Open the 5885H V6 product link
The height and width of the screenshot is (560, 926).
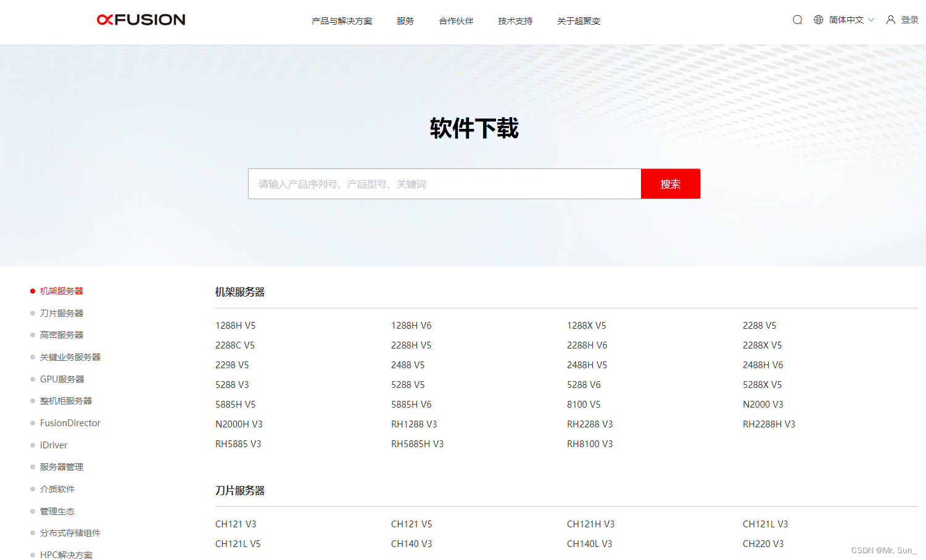click(411, 405)
